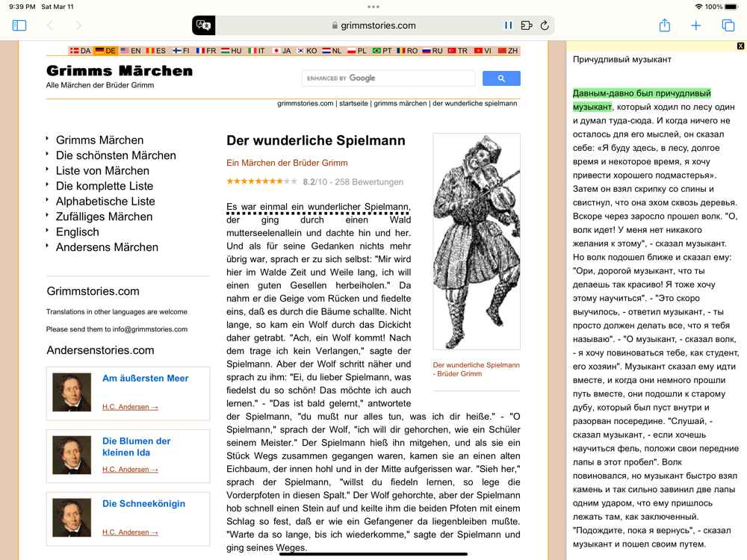Click the highlighted Russian sentence 'Давным-давно был причудливый музыкант'
The image size is (747, 560).
[641, 100]
